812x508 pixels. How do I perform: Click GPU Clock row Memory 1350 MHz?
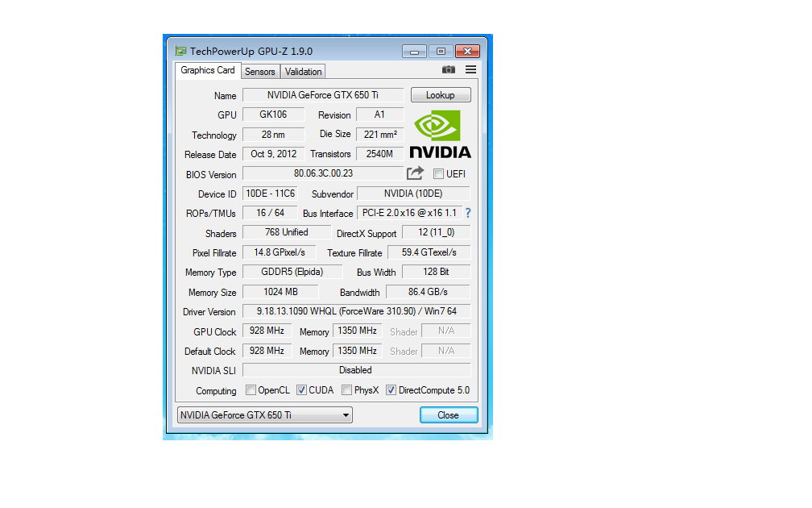click(358, 331)
